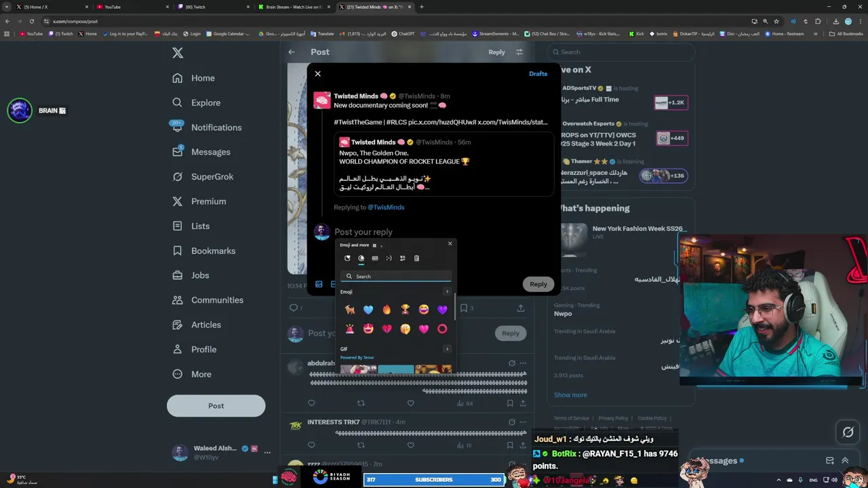Open Profile in the sidebar
This screenshot has height=488, width=868.
(x=195, y=350)
